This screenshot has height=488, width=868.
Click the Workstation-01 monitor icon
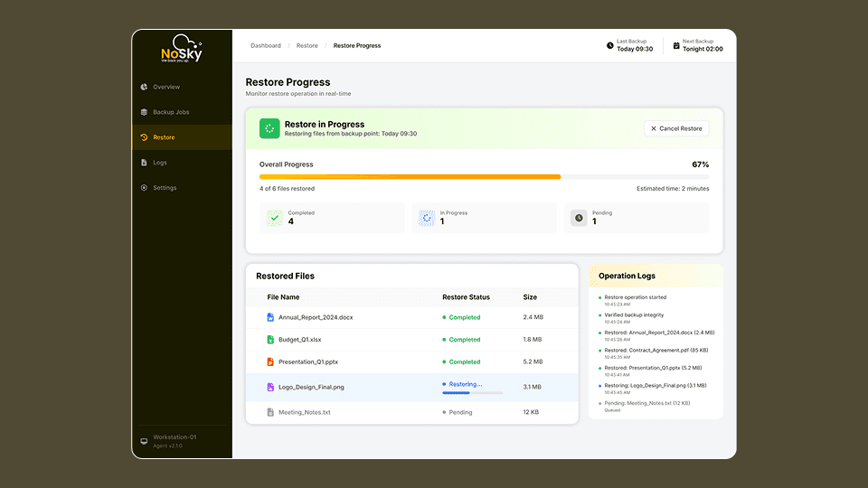click(x=144, y=441)
